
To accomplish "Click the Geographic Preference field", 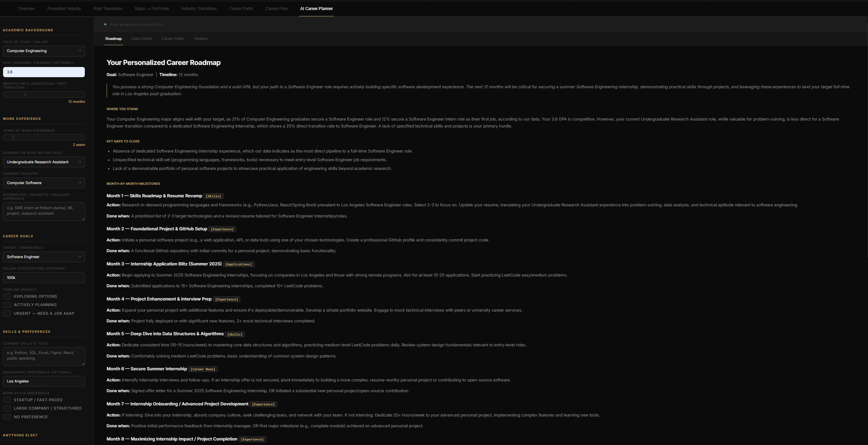I will [44, 381].
